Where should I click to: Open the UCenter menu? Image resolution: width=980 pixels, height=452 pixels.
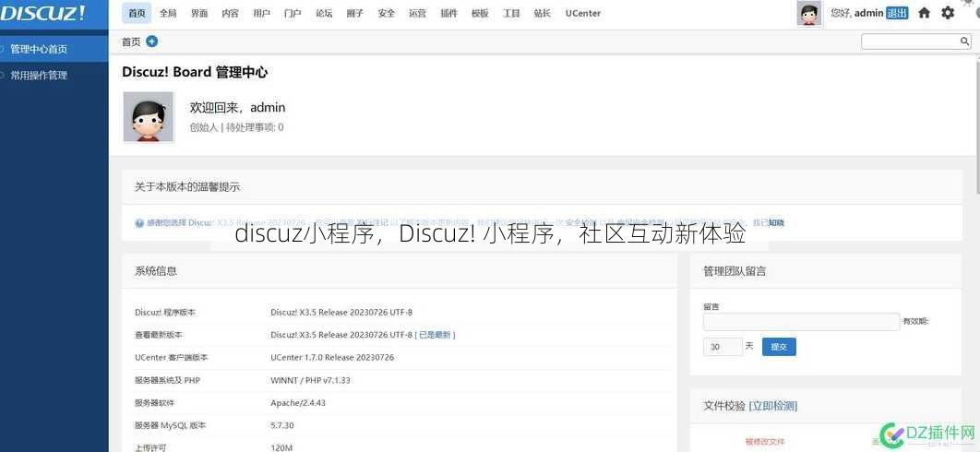(x=583, y=13)
